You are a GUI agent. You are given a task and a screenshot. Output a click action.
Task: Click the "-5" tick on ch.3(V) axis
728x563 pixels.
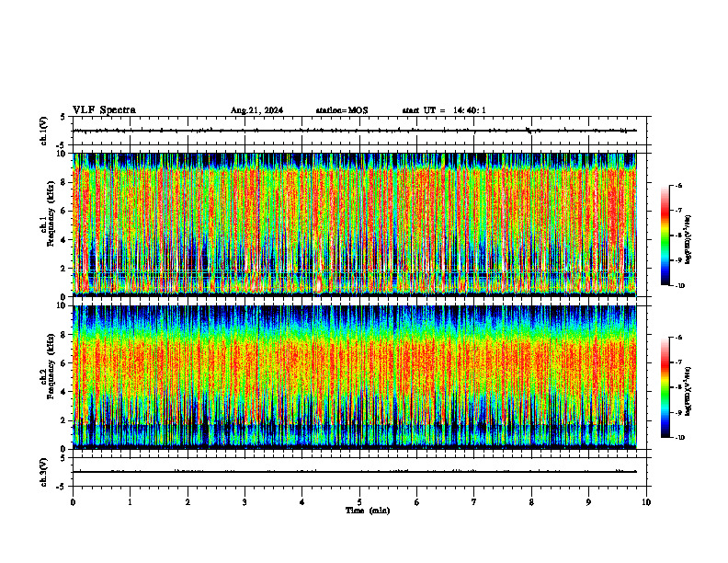coord(62,487)
